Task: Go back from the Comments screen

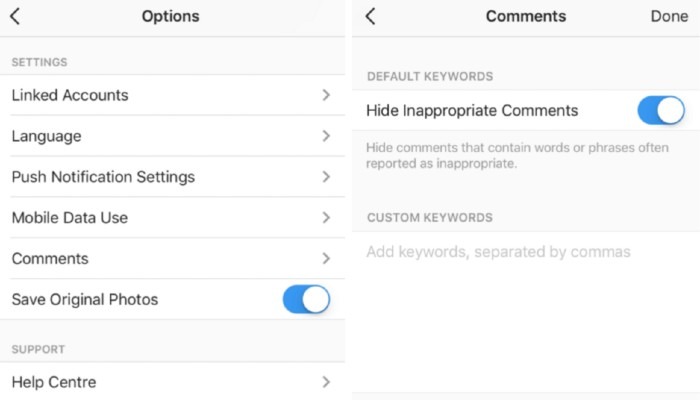Action: 370,16
